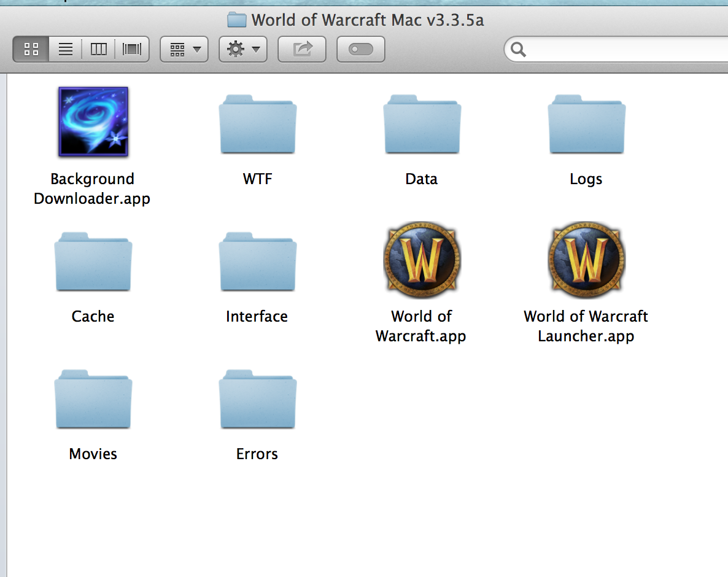The width and height of the screenshot is (728, 577).
Task: Switch to Cover Flow view mode
Action: (x=132, y=49)
